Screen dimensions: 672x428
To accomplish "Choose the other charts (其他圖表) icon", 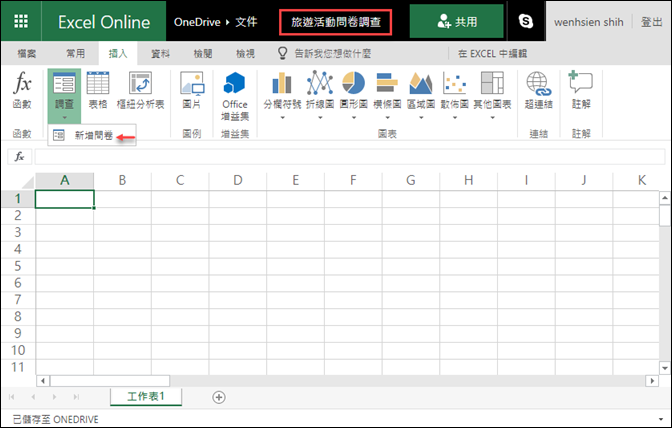I will (492, 83).
